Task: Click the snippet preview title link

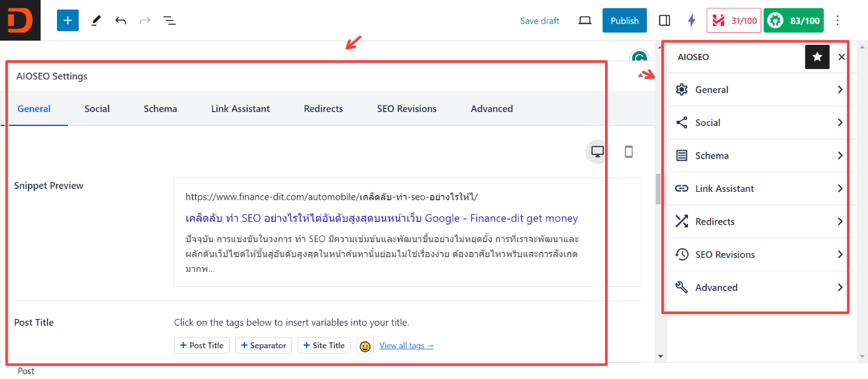Action: coord(382,218)
